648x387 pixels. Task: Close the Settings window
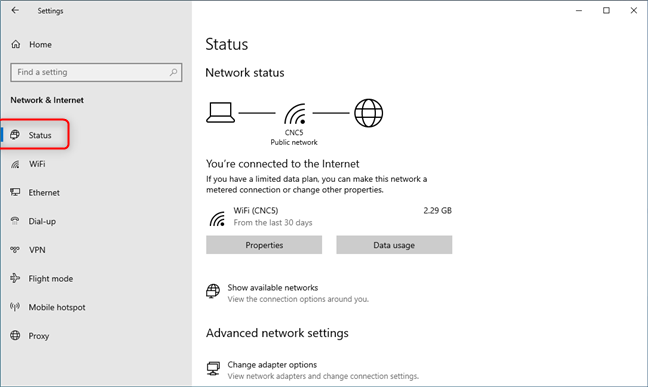634,10
